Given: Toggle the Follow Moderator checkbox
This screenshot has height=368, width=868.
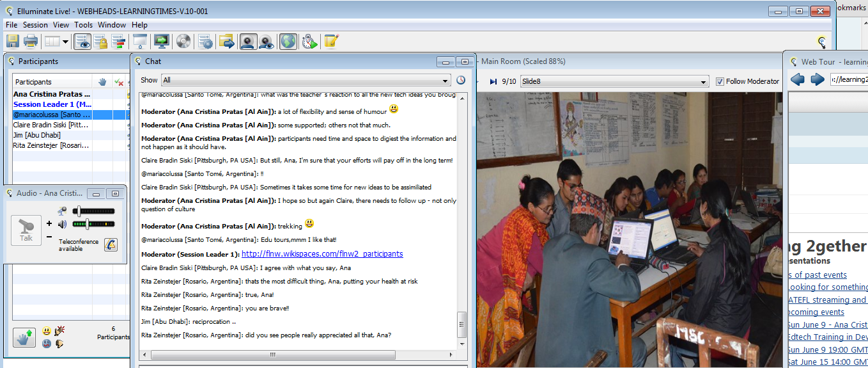Looking at the screenshot, I should point(720,81).
